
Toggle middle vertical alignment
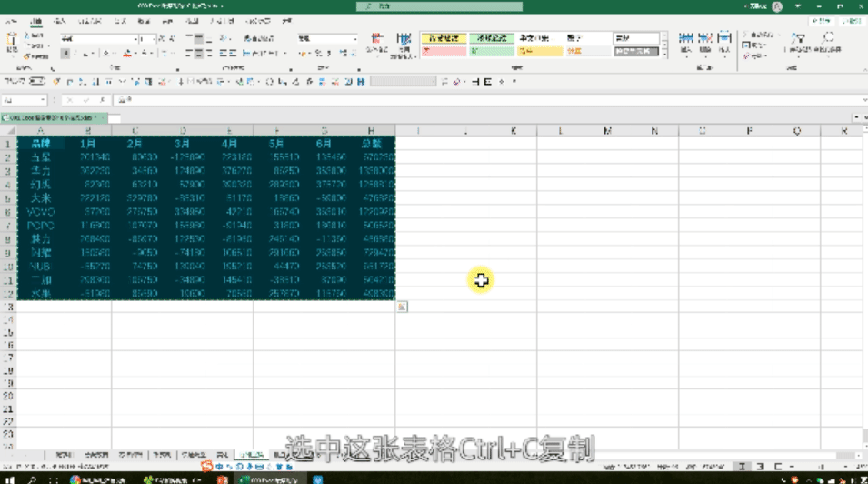[199, 39]
